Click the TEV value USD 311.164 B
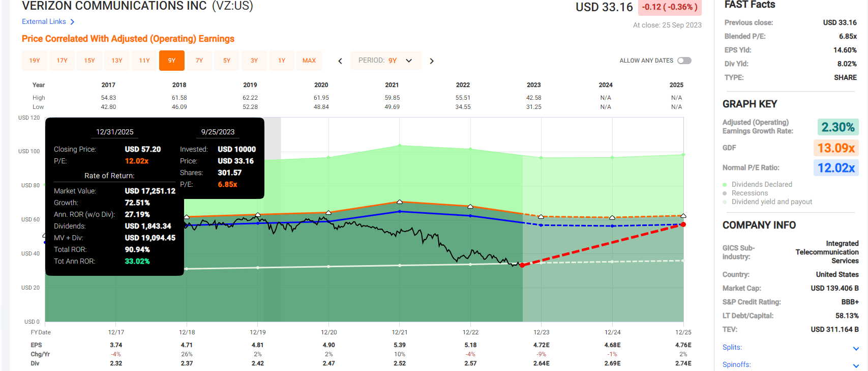This screenshot has height=371, width=868. [834, 329]
